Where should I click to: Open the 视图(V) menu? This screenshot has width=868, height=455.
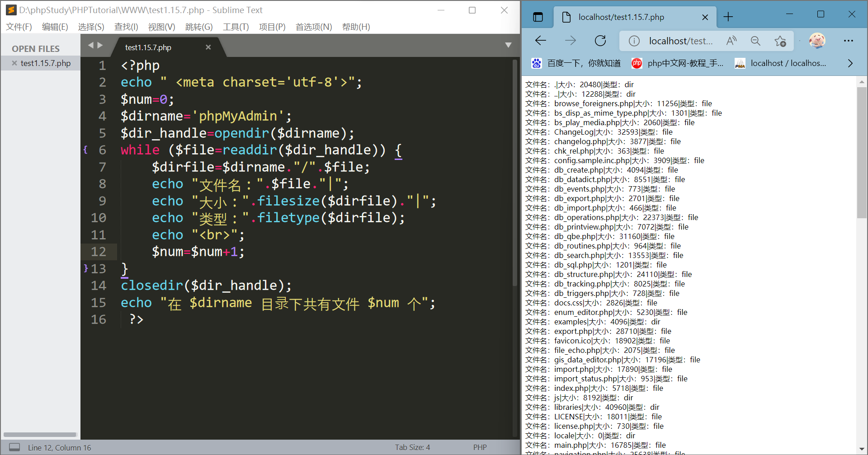(162, 27)
